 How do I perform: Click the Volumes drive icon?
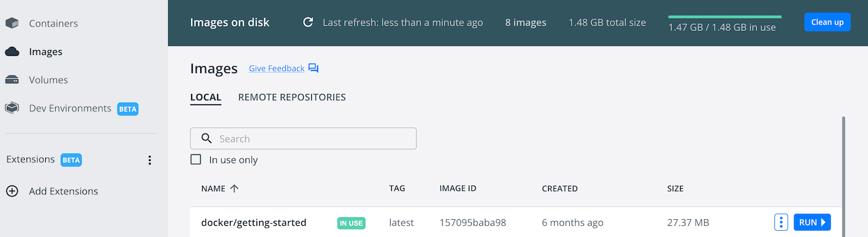click(12, 80)
